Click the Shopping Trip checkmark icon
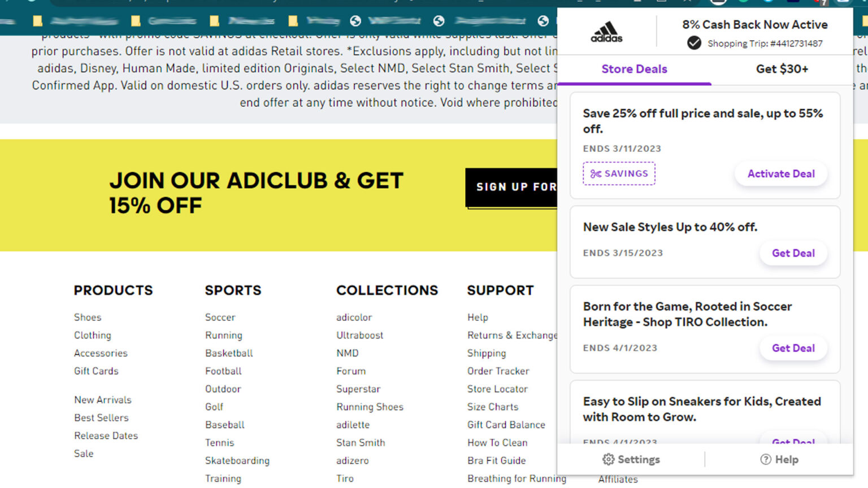The image size is (868, 488). point(694,43)
